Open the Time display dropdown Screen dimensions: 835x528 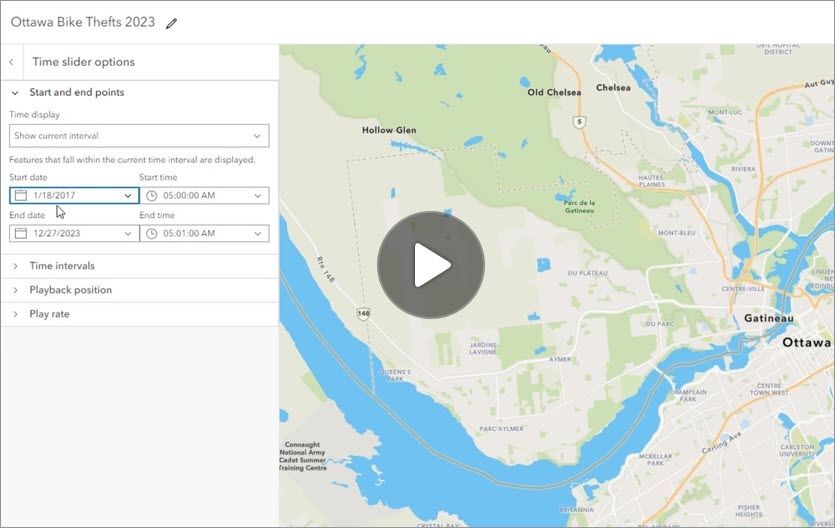pyautogui.click(x=139, y=136)
